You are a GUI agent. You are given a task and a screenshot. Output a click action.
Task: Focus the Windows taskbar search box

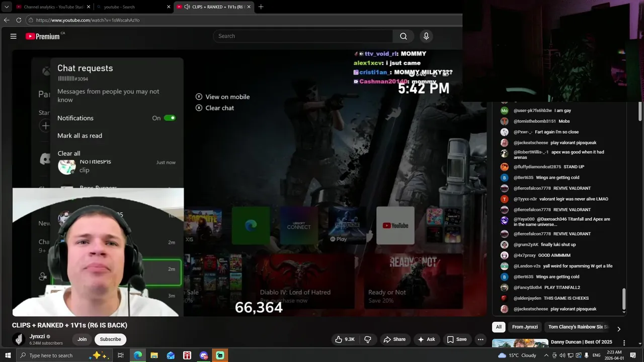[64, 355]
